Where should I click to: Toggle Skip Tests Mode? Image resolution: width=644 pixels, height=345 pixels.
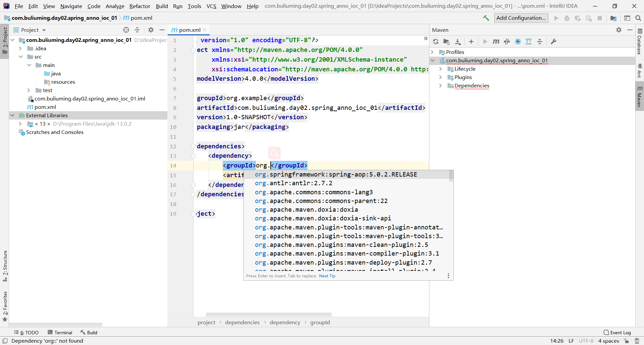[518, 42]
